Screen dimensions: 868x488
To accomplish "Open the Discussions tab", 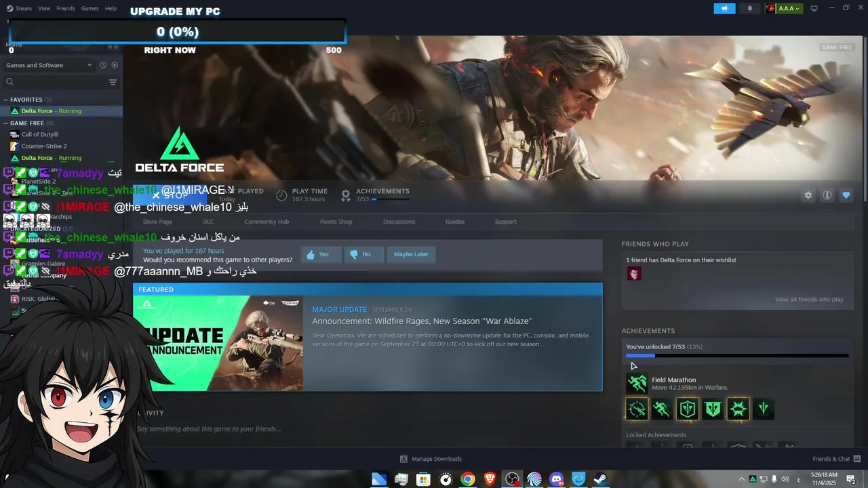I will pos(399,222).
